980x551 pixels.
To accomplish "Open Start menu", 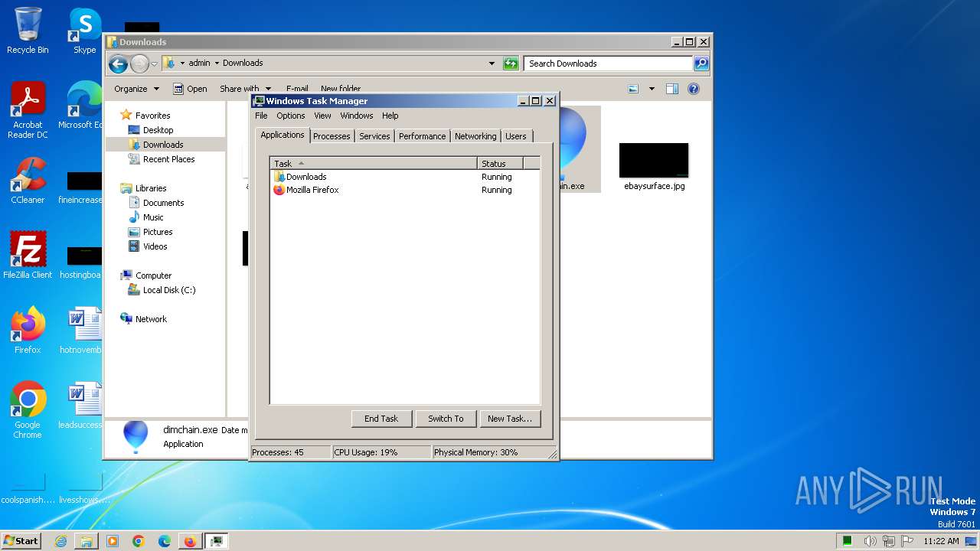I will pyautogui.click(x=21, y=541).
